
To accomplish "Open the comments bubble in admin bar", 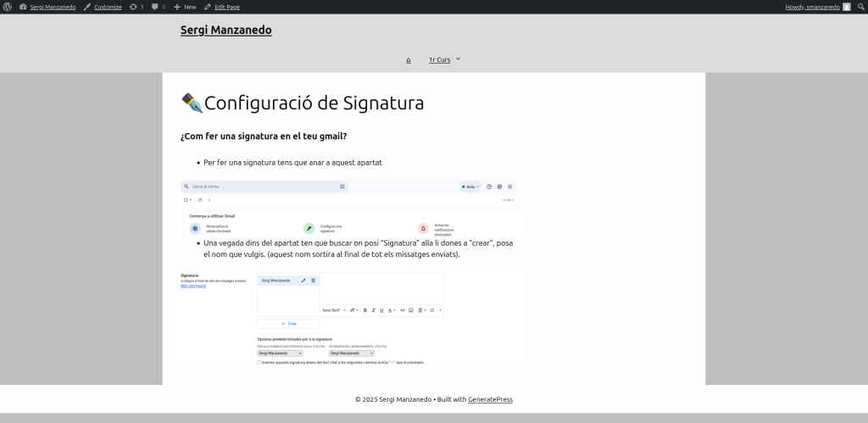I will 156,7.
